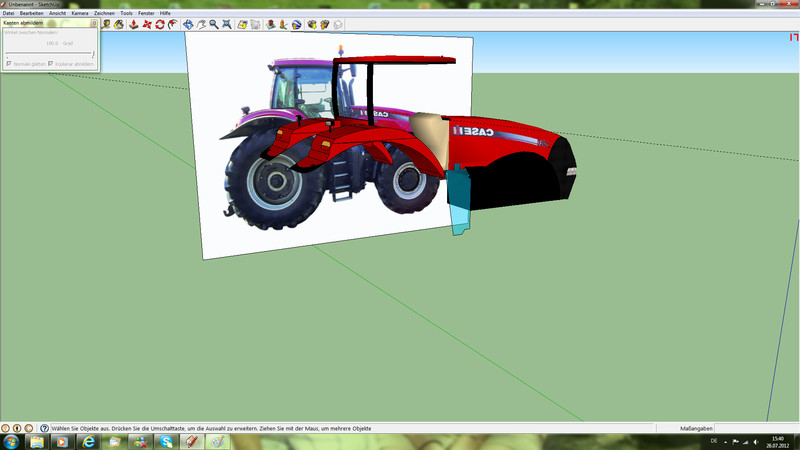Open the Windows Start menu

[x=11, y=441]
